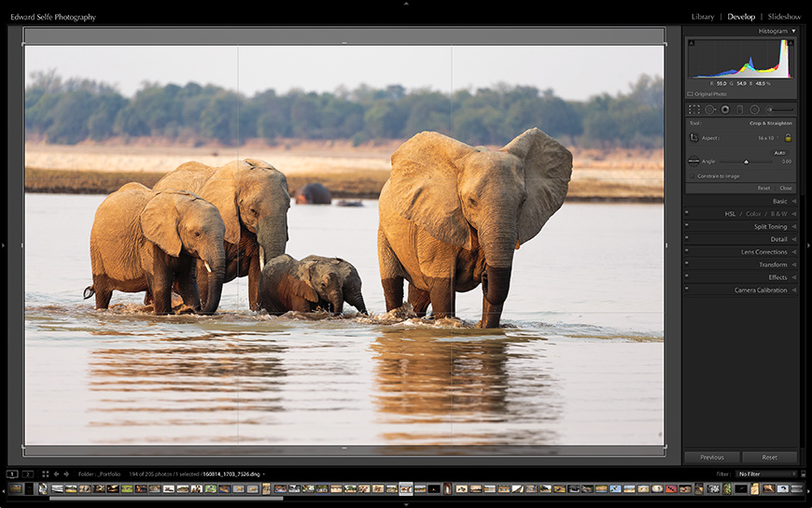Click the second window display button 2

pos(28,473)
